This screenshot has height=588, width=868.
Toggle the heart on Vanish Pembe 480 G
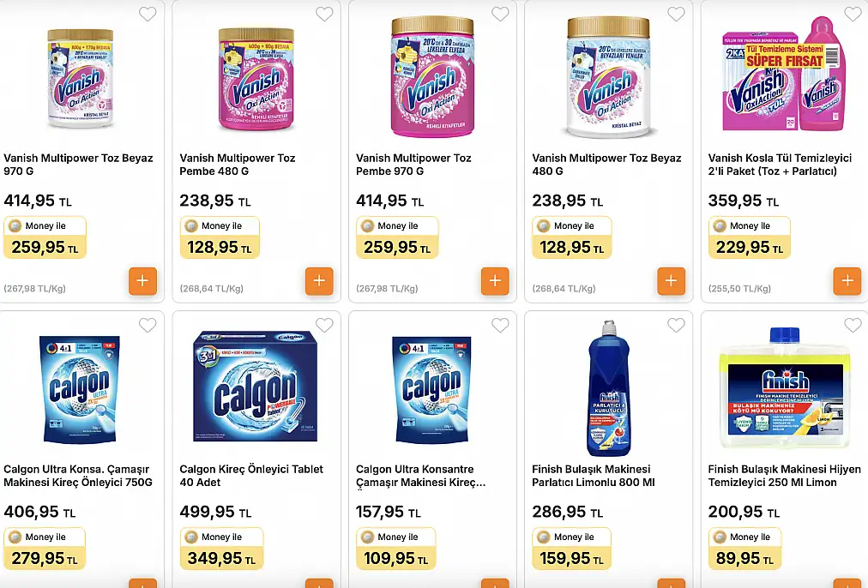324,14
